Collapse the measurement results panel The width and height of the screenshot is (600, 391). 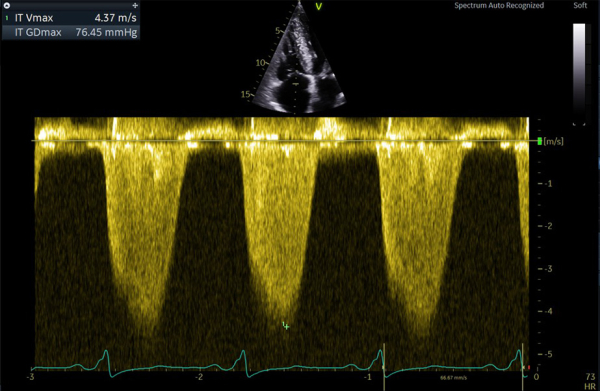7,5
